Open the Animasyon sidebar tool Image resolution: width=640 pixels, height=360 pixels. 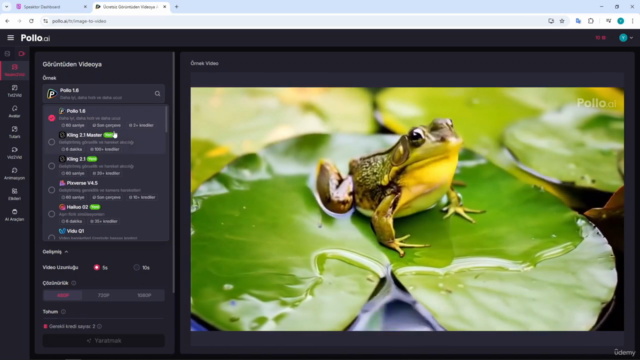click(15, 173)
